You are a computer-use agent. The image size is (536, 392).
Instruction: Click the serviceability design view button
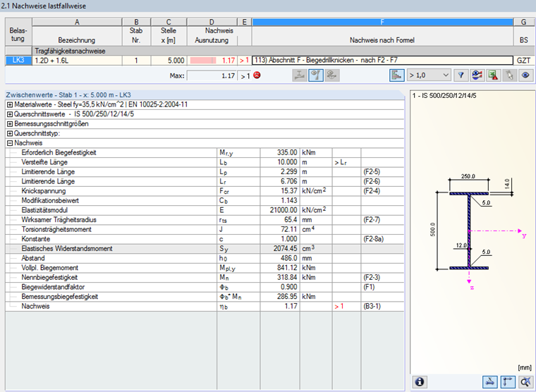331,75
